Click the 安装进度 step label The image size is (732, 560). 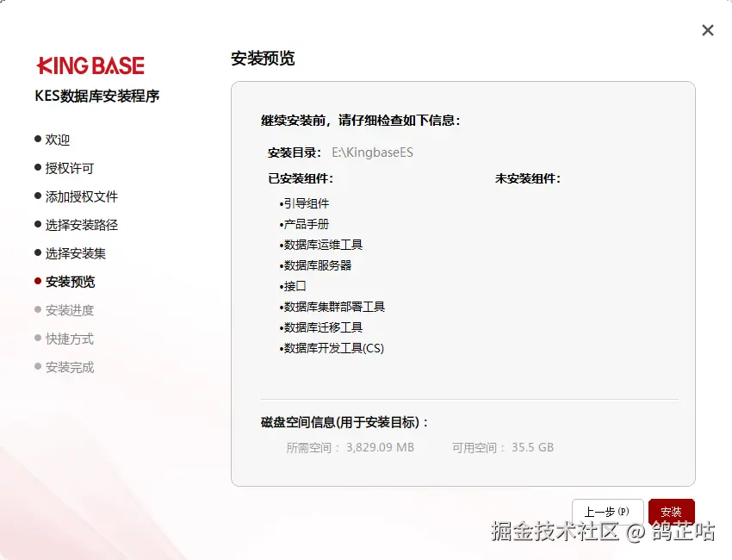click(x=70, y=310)
